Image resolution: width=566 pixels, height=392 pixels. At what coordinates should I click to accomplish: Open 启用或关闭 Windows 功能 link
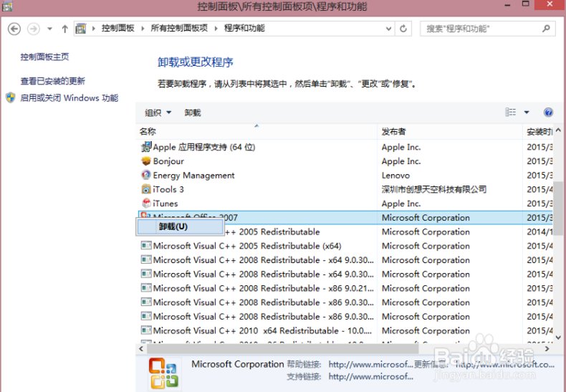[x=69, y=97]
